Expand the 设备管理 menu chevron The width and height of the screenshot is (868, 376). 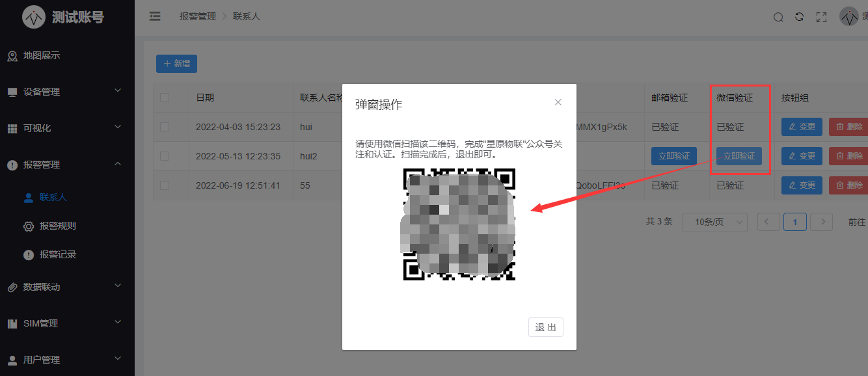118,90
